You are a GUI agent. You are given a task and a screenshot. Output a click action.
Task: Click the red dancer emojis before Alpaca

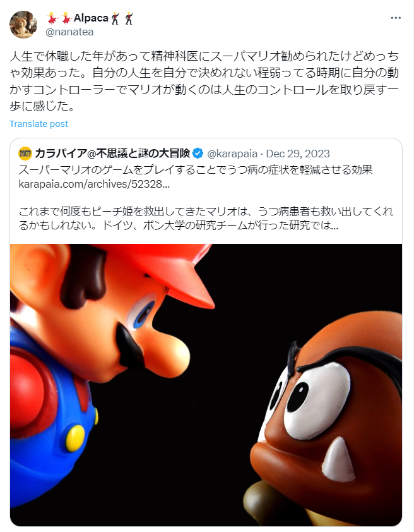[59, 18]
